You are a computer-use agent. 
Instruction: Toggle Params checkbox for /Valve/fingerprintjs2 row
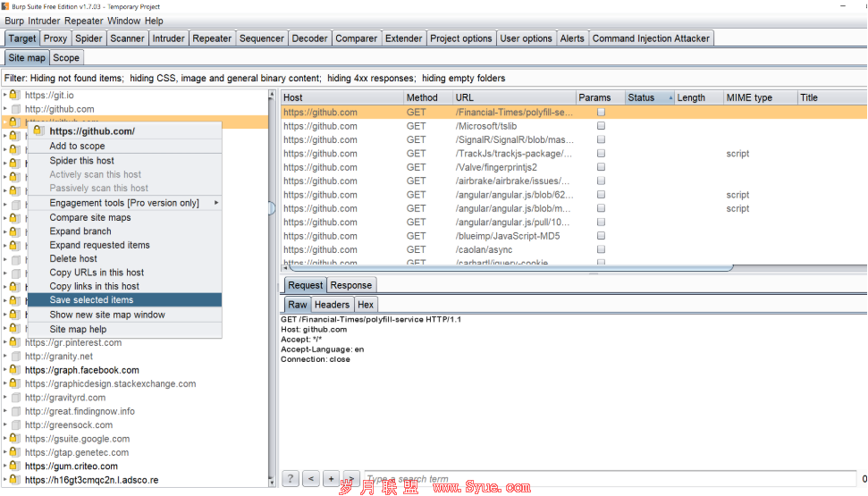click(x=602, y=167)
